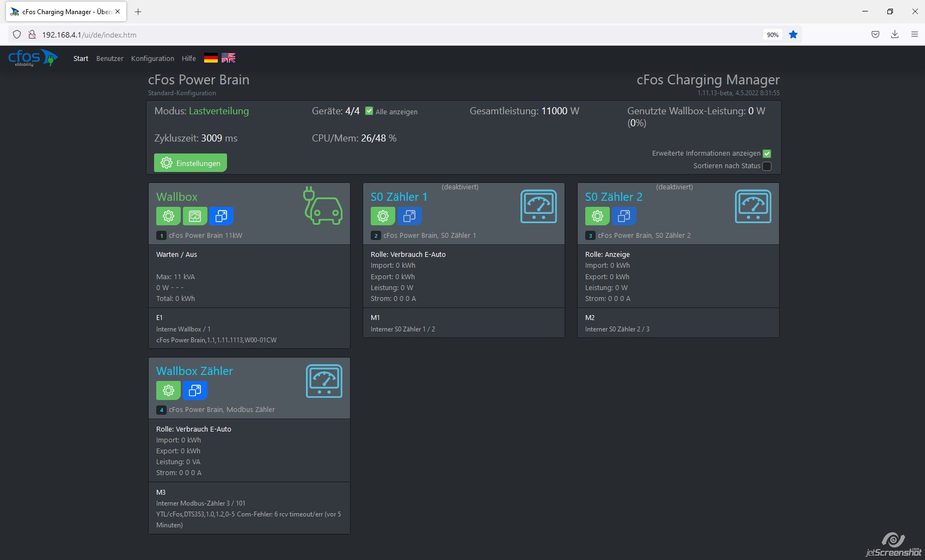Open the Firefox downloads icon

pyautogui.click(x=895, y=34)
